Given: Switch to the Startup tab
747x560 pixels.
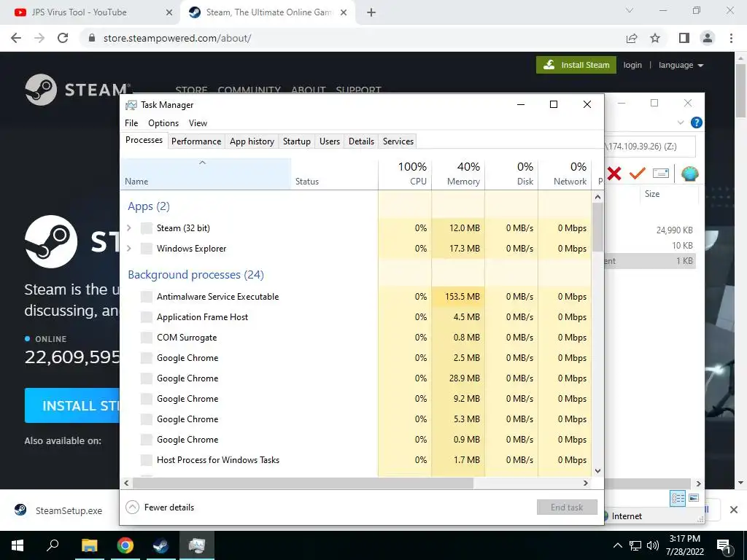Looking at the screenshot, I should 296,141.
